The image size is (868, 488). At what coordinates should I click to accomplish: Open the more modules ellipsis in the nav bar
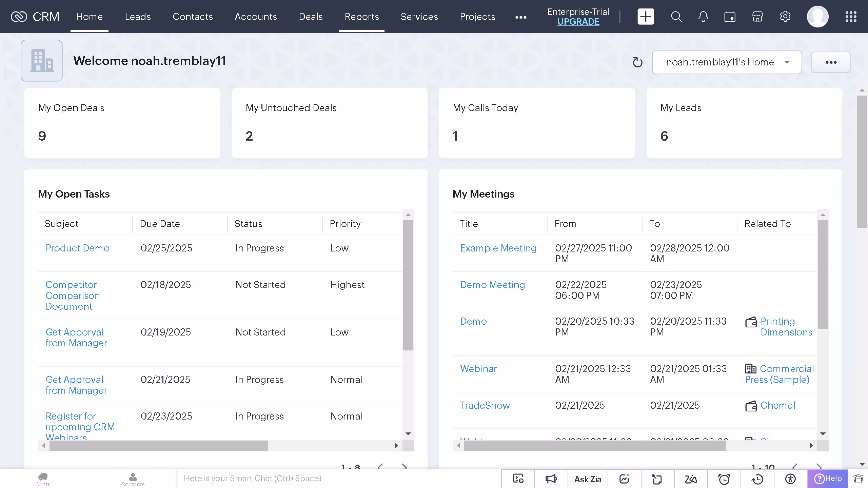pyautogui.click(x=521, y=17)
